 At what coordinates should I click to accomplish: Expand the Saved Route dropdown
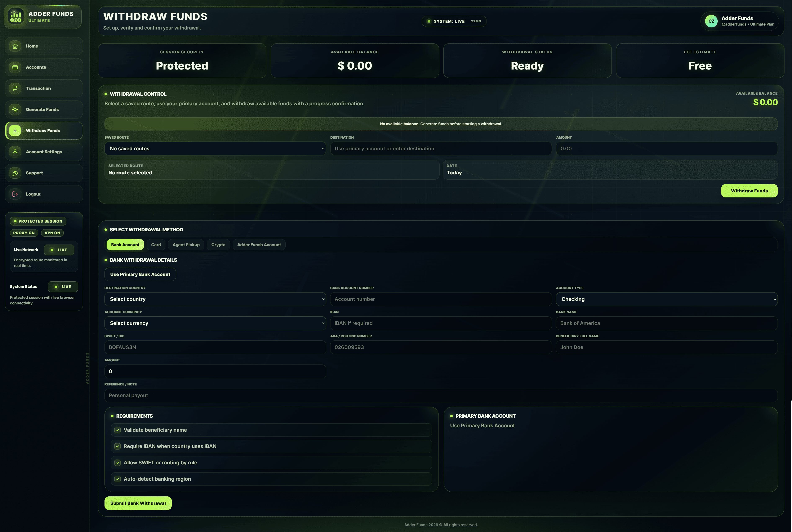pos(215,149)
